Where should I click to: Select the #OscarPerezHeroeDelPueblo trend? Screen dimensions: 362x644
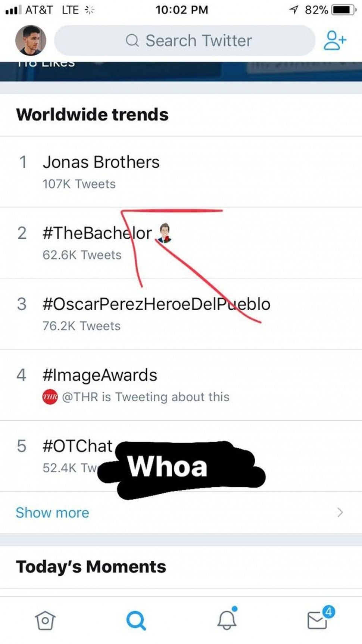click(156, 304)
